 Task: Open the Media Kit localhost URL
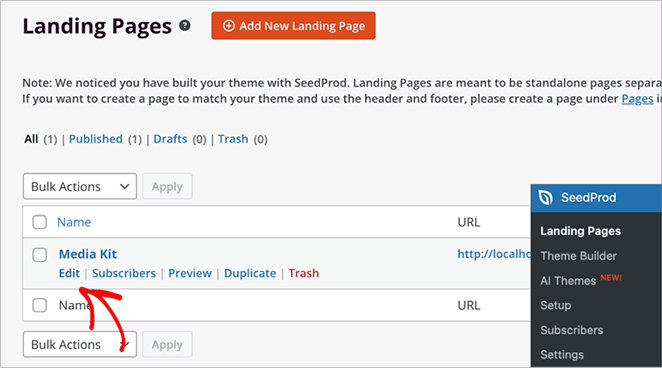[494, 254]
